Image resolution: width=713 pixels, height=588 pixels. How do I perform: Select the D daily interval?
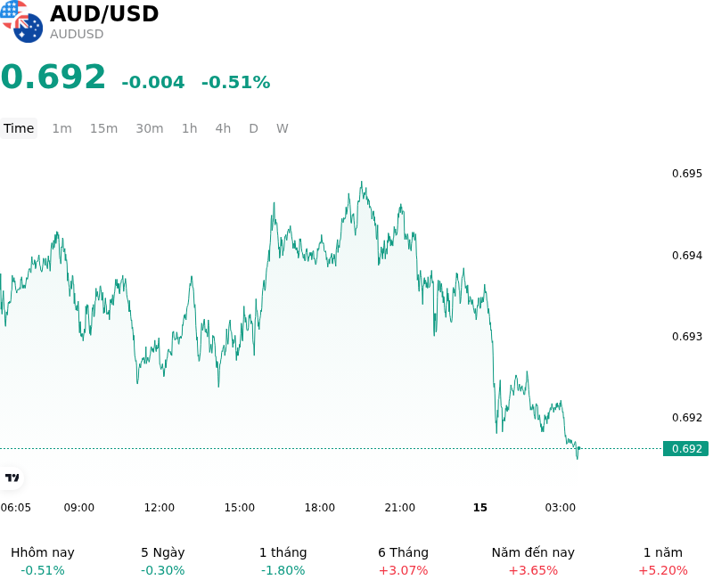click(x=254, y=128)
